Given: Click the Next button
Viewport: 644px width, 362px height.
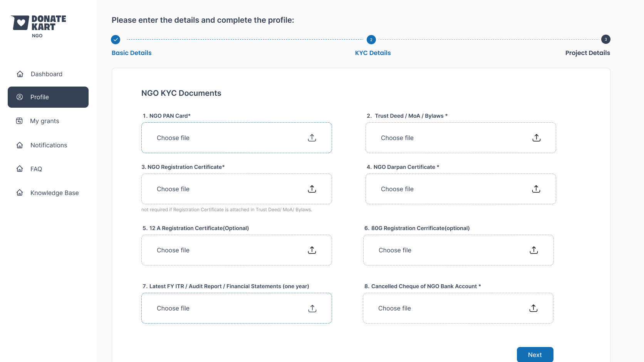Looking at the screenshot, I should pos(535,355).
